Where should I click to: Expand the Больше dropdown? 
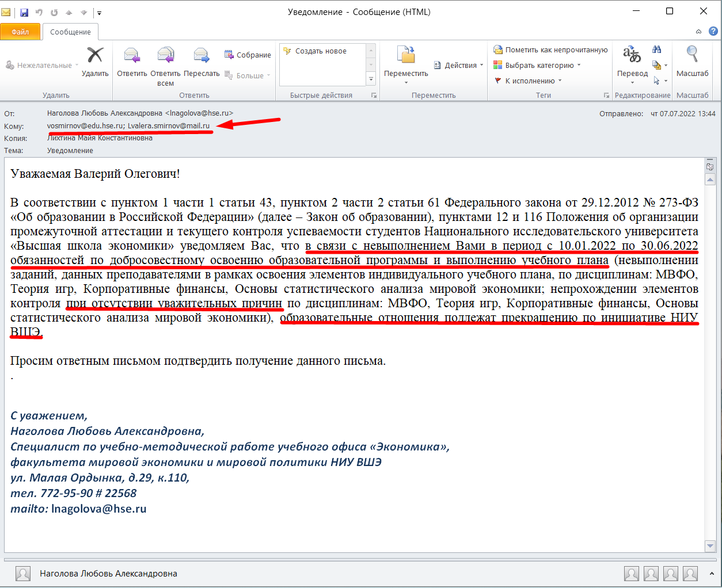(248, 75)
